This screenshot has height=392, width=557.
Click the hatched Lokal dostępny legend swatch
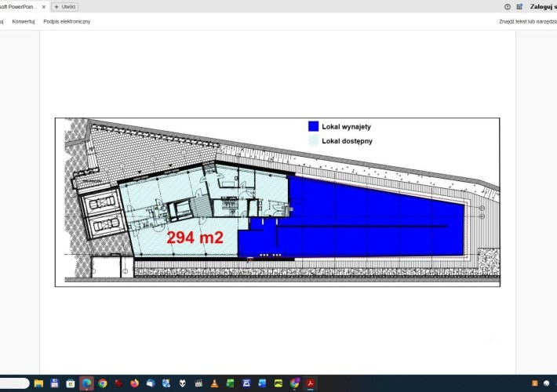click(x=313, y=140)
